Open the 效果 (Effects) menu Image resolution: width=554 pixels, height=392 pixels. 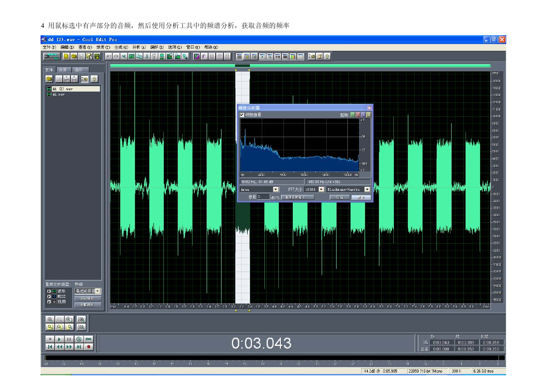[x=103, y=47]
